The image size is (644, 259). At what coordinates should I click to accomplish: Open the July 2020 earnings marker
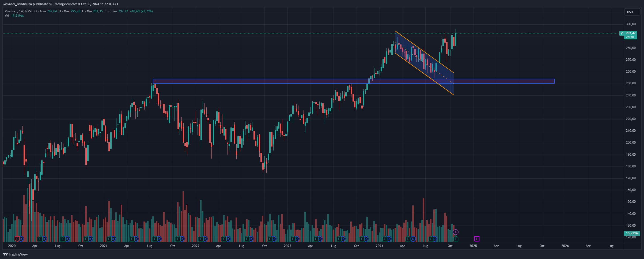coord(63,239)
